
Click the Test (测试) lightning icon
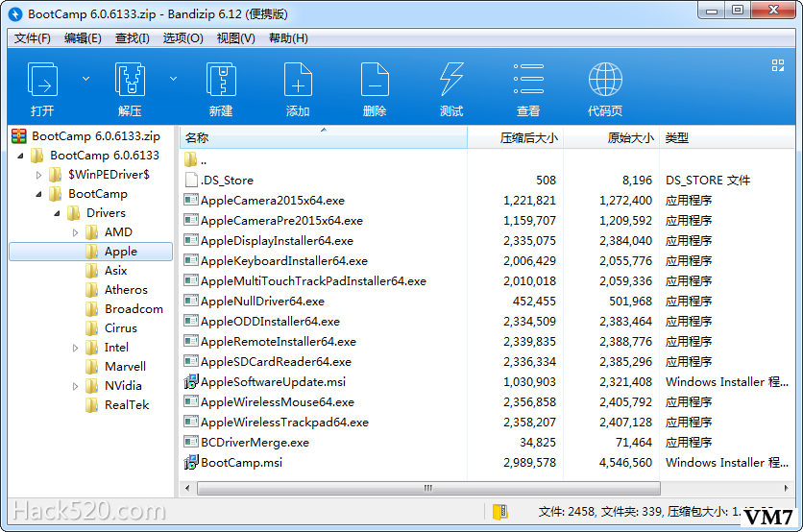451,80
